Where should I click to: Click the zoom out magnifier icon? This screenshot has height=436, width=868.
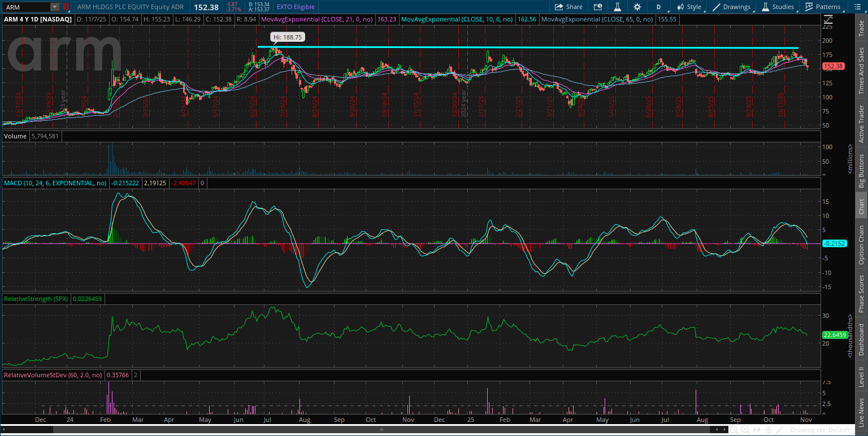(x=734, y=430)
